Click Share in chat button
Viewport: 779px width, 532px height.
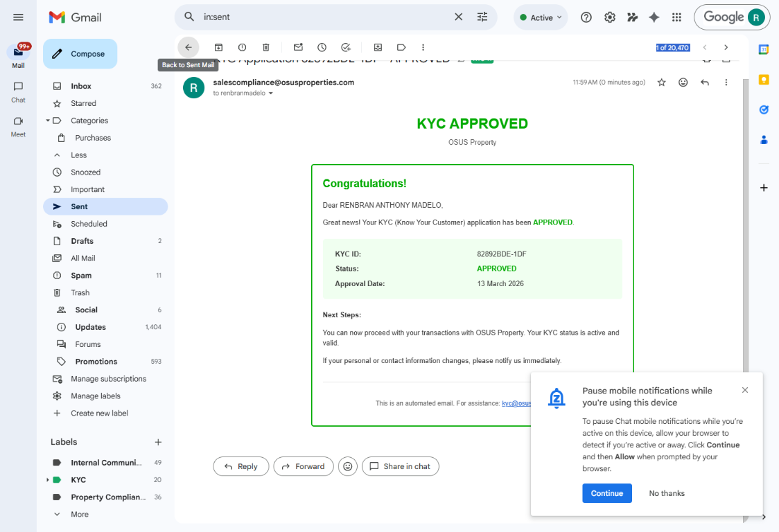point(401,466)
